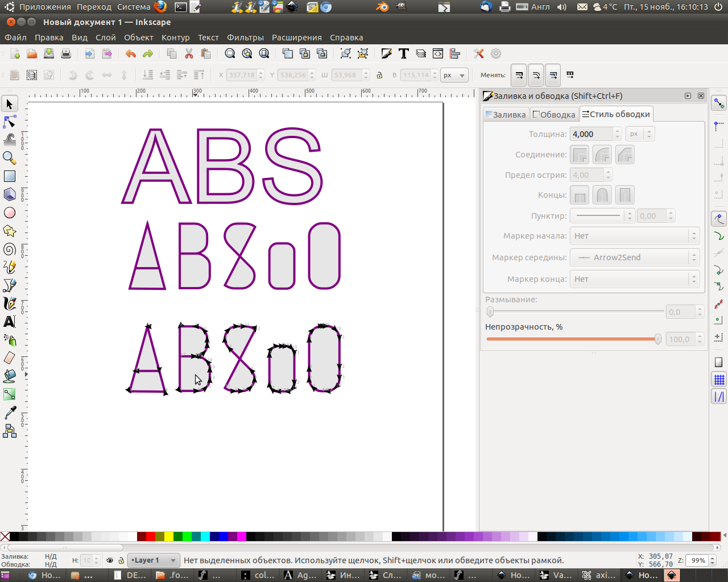Select the Node editing tool
Viewport: 728px width, 582px height.
pyautogui.click(x=10, y=122)
